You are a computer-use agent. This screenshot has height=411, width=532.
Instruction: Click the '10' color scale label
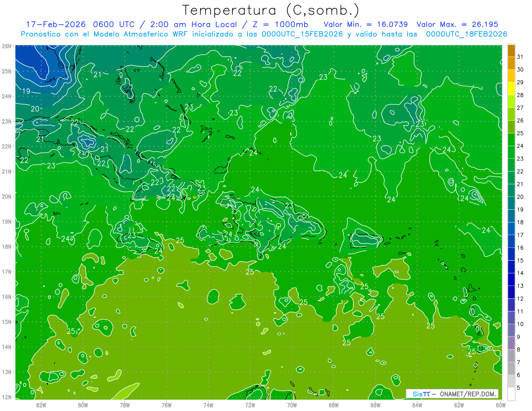click(x=520, y=324)
